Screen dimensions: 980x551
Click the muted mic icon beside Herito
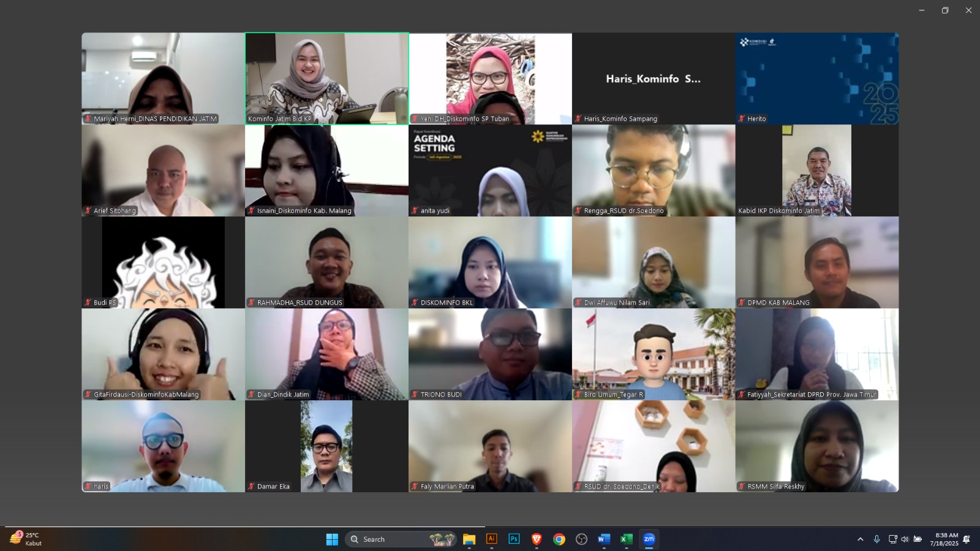pyautogui.click(x=742, y=119)
